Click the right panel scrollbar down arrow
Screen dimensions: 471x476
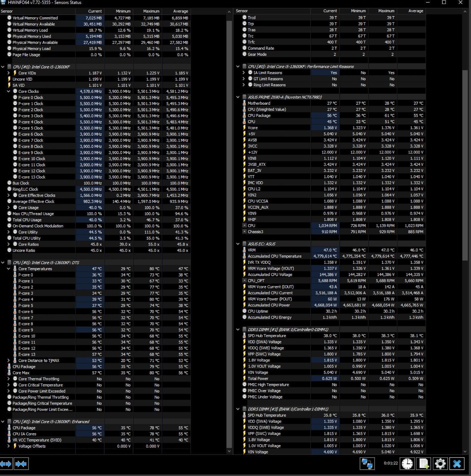tap(465, 452)
